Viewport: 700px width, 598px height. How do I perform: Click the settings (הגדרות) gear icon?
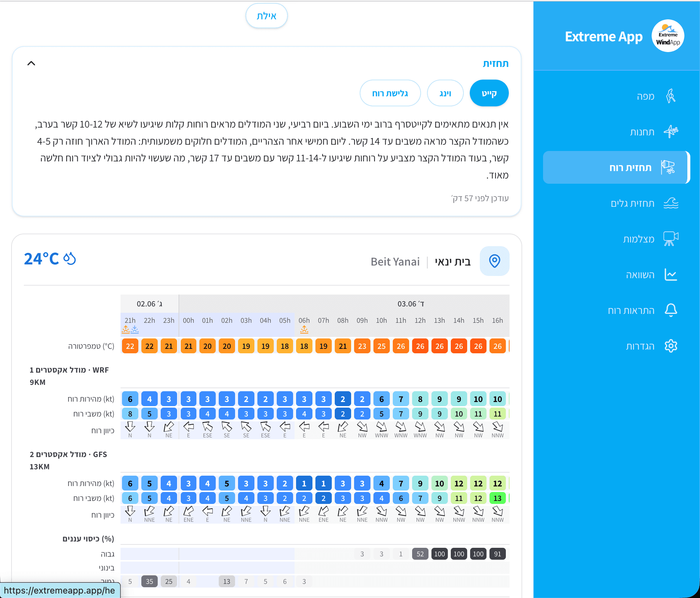click(671, 346)
